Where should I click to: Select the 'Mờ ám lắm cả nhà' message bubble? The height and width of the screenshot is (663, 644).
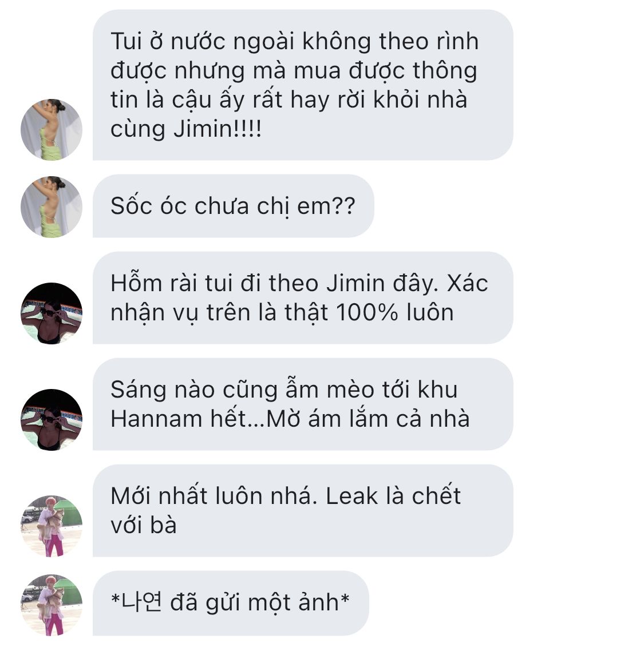click(303, 404)
